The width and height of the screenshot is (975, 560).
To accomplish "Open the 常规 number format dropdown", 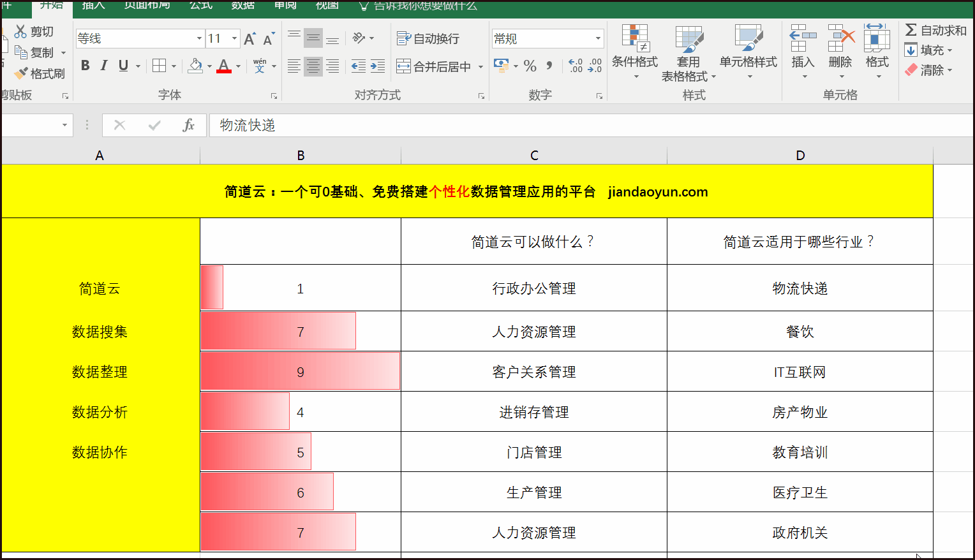I will (598, 38).
